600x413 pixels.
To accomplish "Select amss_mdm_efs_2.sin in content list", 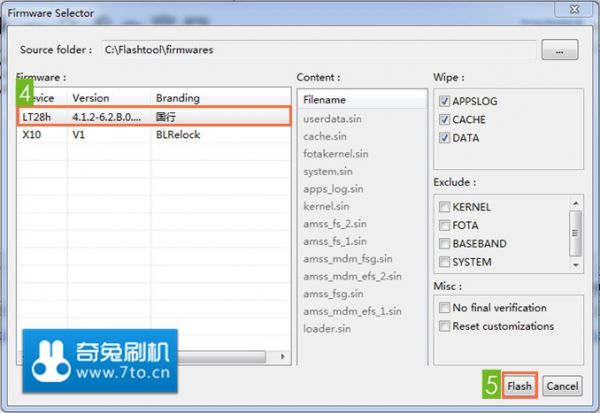I will pos(352,276).
